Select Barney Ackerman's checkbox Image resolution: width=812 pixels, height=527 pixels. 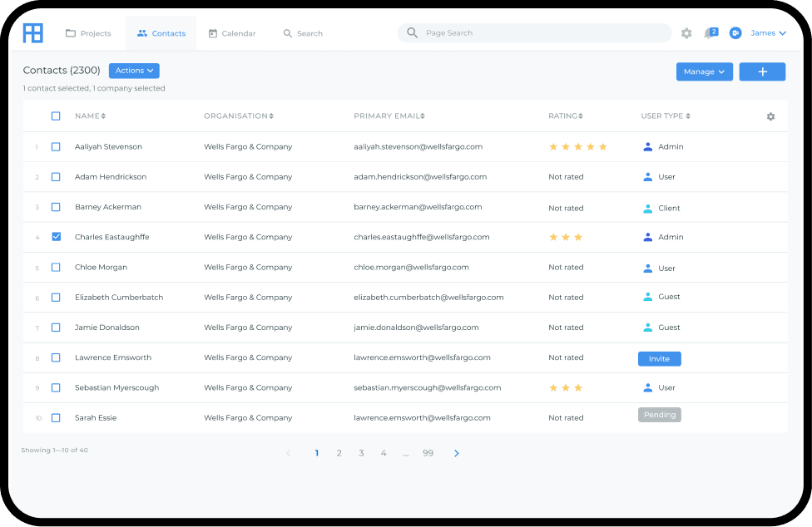click(56, 207)
